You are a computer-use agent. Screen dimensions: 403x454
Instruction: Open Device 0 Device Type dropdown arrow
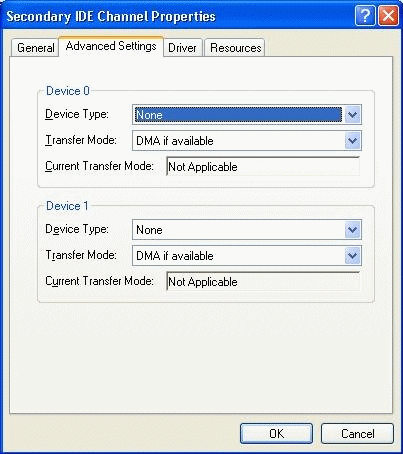click(x=352, y=115)
